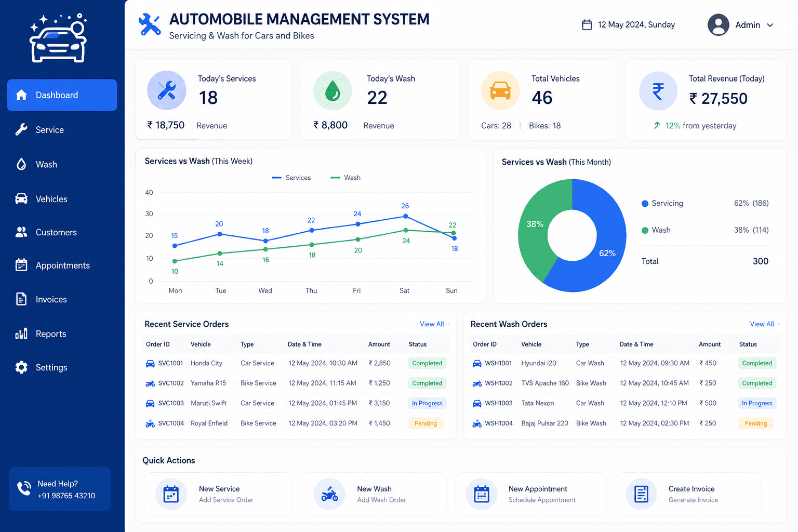Click car icon of order WSH1003
Viewport: 798px width, 532px height.
[477, 403]
